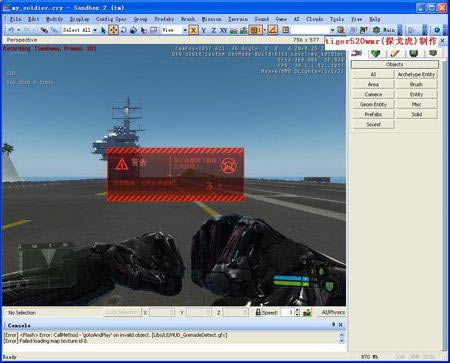This screenshot has width=450, height=363.
Task: Click the arrow Select tool icon
Action: 103,30
